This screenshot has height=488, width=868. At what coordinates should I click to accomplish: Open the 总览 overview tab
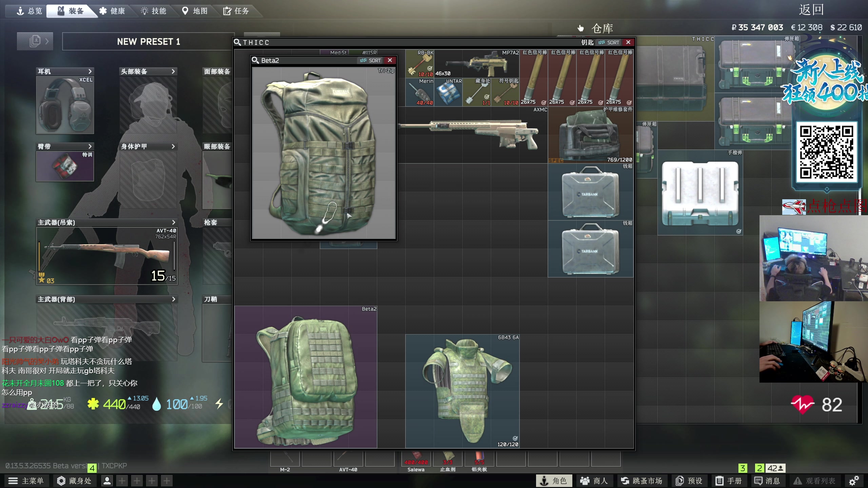[x=30, y=11]
